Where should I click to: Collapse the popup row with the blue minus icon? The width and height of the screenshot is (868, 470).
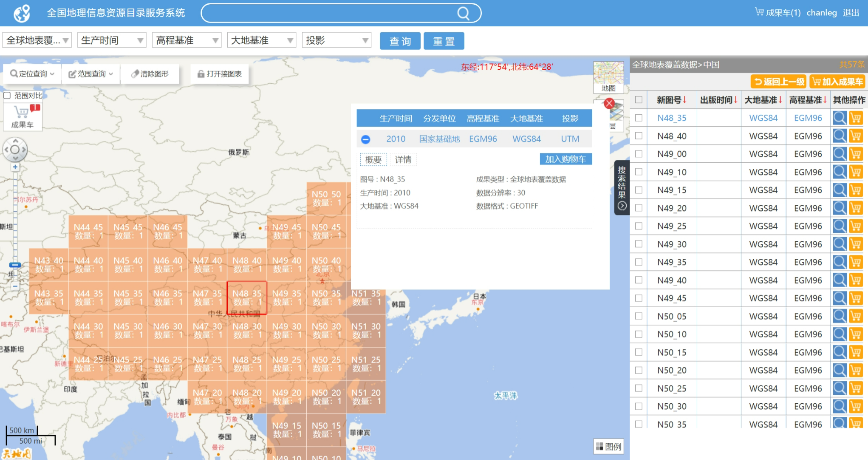[x=366, y=139]
